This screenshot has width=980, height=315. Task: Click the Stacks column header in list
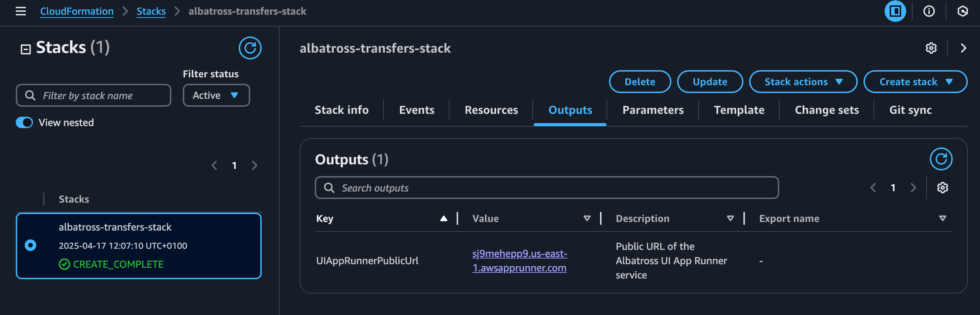tap(74, 199)
